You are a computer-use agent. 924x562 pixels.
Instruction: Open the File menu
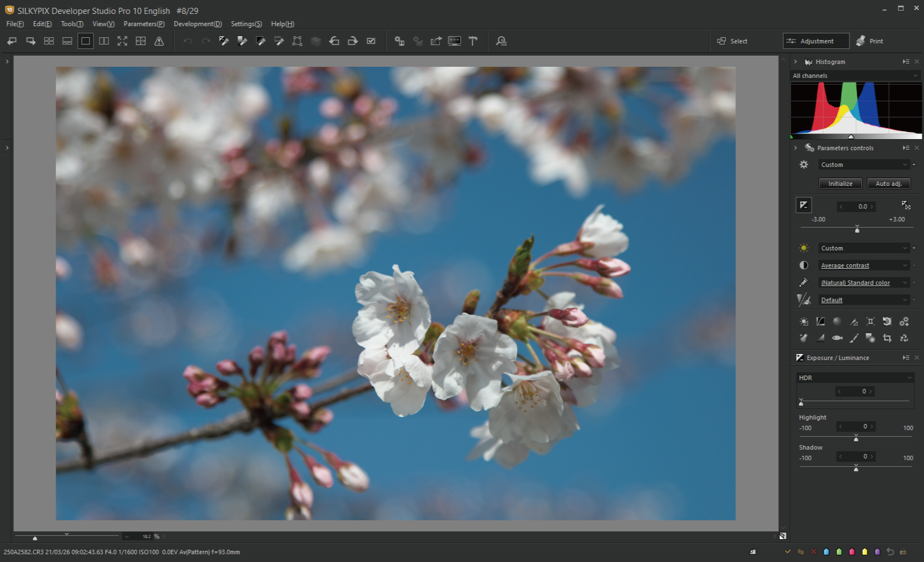(15, 24)
